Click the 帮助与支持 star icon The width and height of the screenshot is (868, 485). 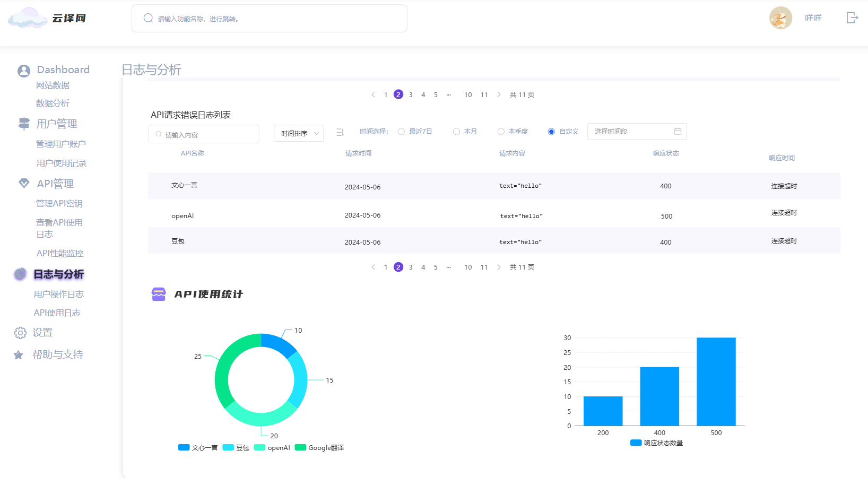pyautogui.click(x=19, y=355)
